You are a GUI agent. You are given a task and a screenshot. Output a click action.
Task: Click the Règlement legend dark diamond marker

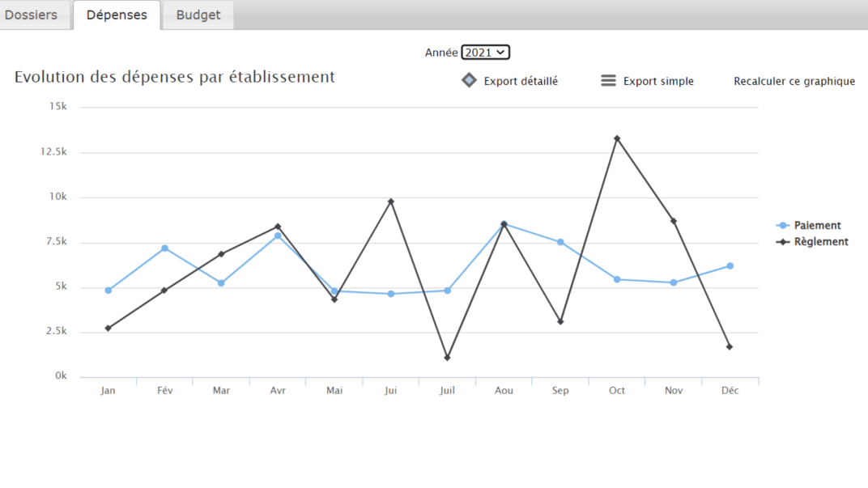pyautogui.click(x=783, y=242)
